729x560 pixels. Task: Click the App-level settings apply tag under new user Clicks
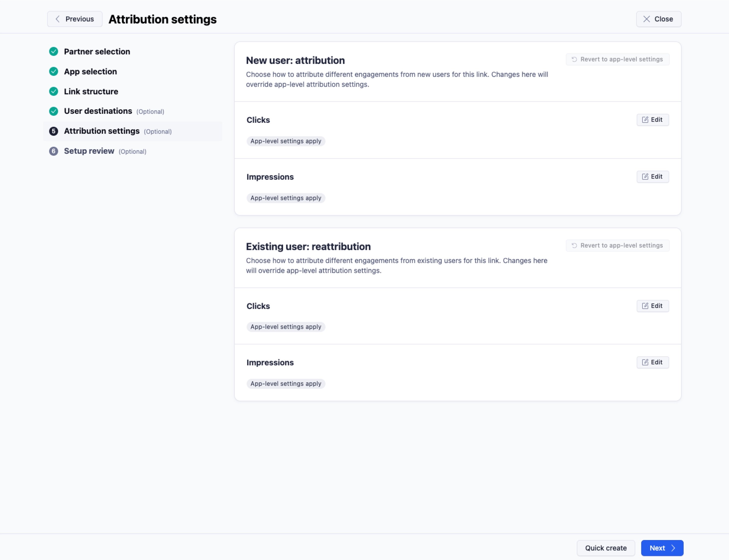point(286,141)
